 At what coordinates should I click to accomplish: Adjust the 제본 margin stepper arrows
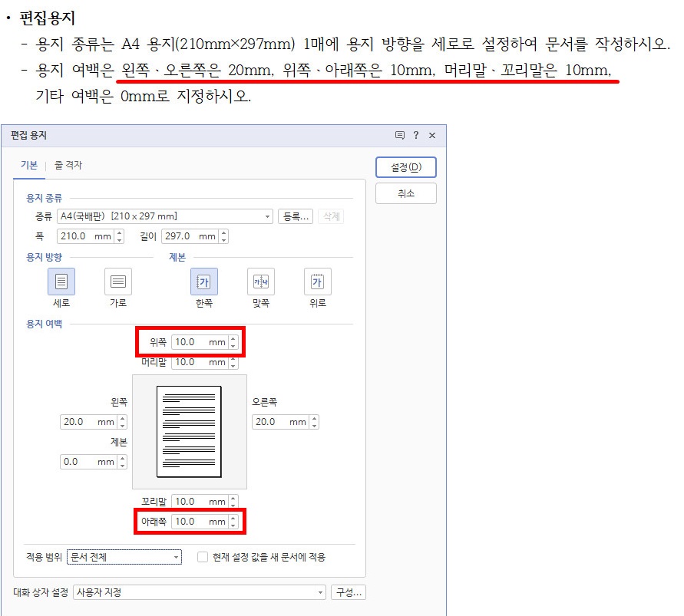click(x=123, y=462)
